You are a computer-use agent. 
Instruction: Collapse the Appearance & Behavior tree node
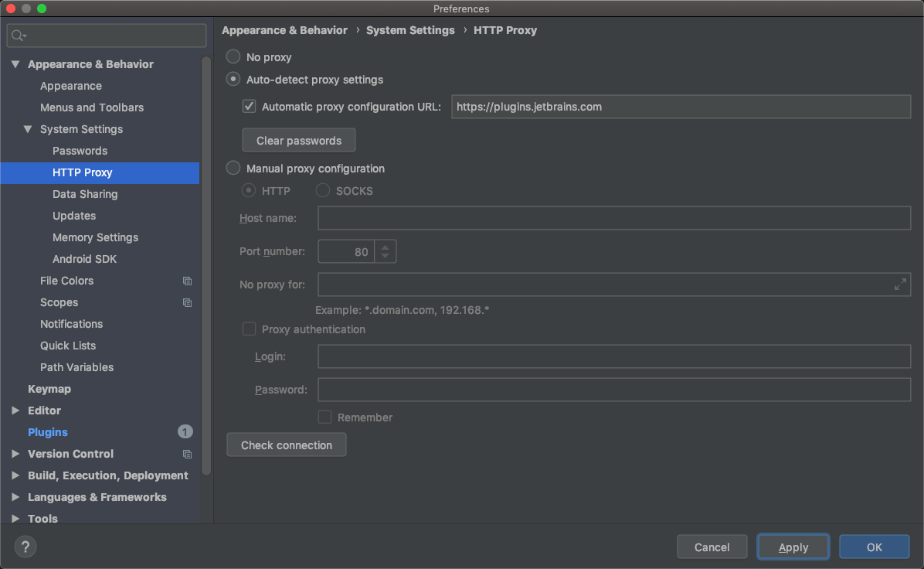[x=15, y=63]
